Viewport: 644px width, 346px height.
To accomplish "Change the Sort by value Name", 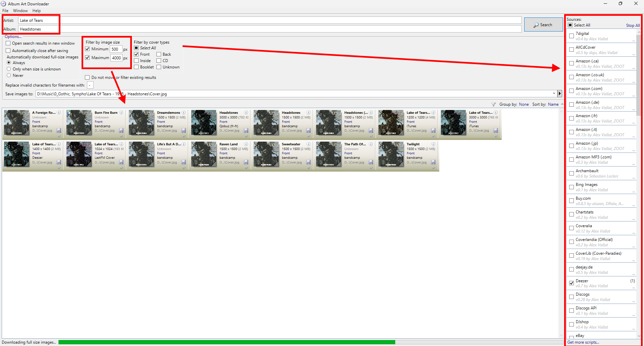I will [553, 104].
